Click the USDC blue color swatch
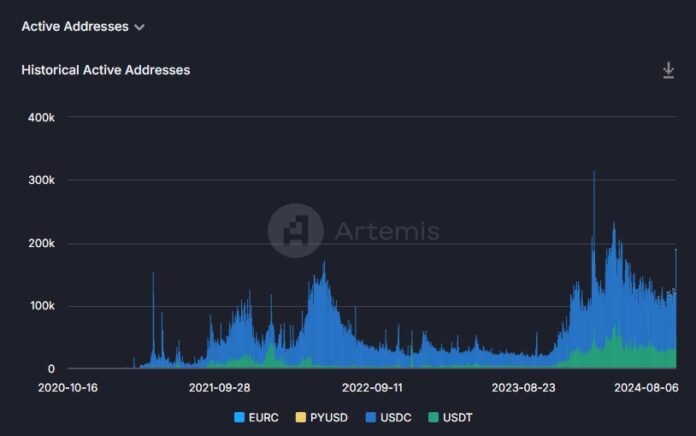The image size is (696, 436). click(x=371, y=417)
